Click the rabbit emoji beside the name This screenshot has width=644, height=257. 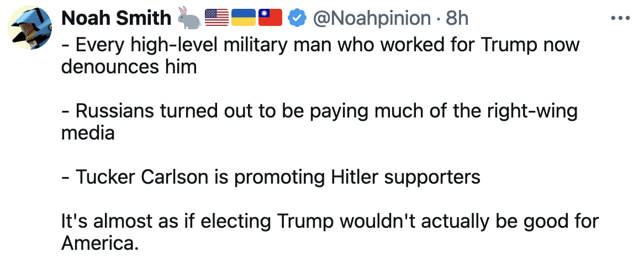pyautogui.click(x=189, y=19)
